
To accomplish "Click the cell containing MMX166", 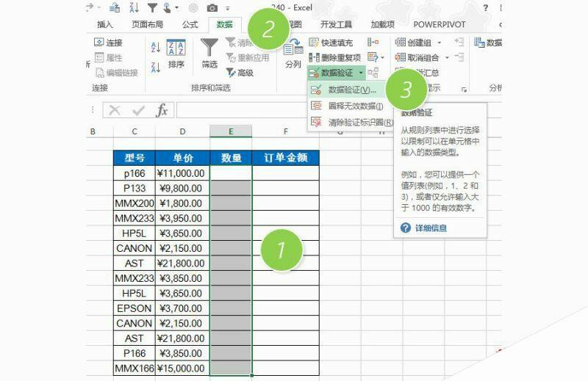I will 135,368.
